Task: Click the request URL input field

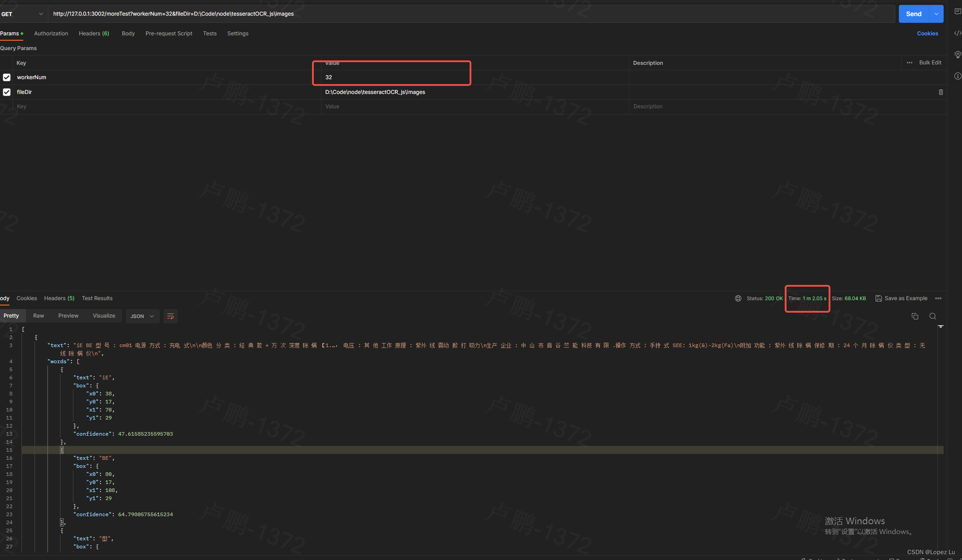Action: click(471, 14)
